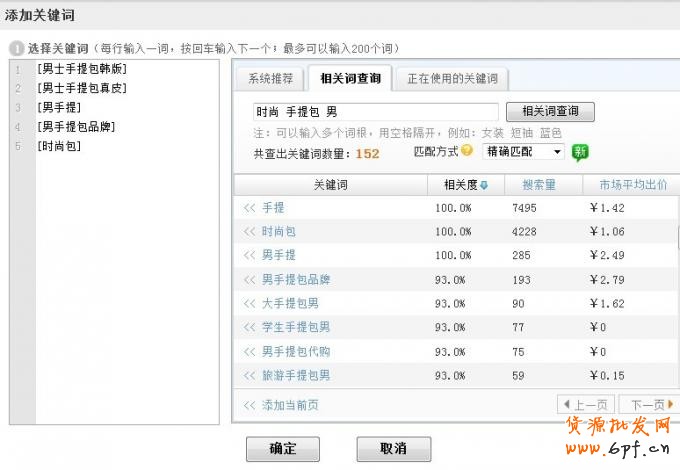Screen dimensions: 680x470
Task: Add keyword 男手提 using the << icon
Action: [x=249, y=255]
